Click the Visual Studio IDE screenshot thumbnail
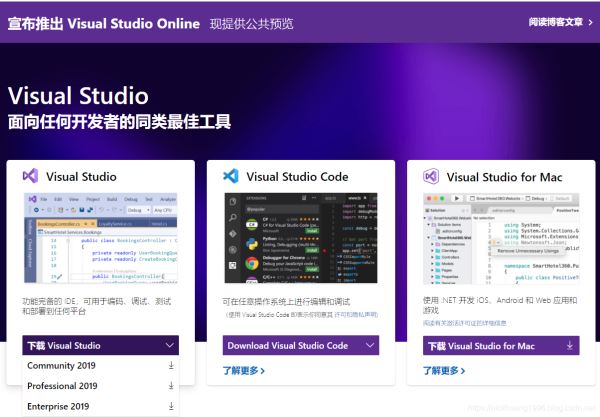Image resolution: width=600 pixels, height=417 pixels. (101, 238)
